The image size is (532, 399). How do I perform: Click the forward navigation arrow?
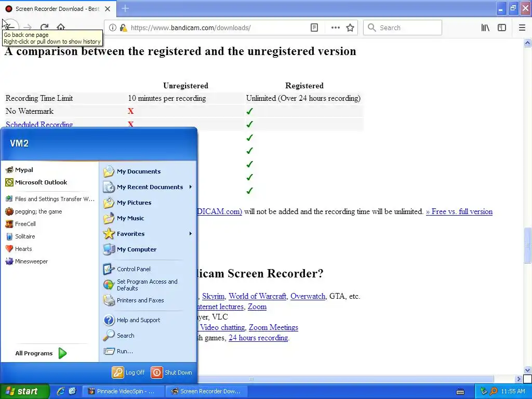click(x=28, y=28)
